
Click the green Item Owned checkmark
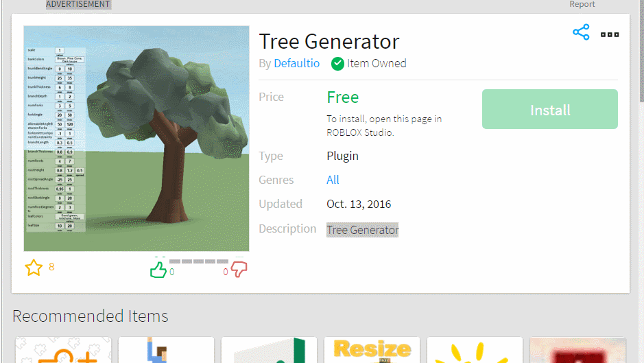coord(337,64)
